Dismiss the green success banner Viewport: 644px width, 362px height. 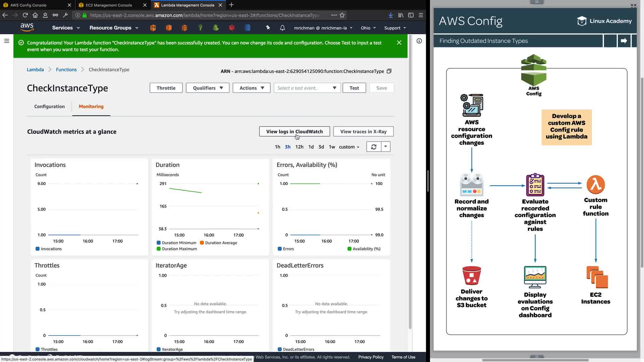click(x=399, y=43)
